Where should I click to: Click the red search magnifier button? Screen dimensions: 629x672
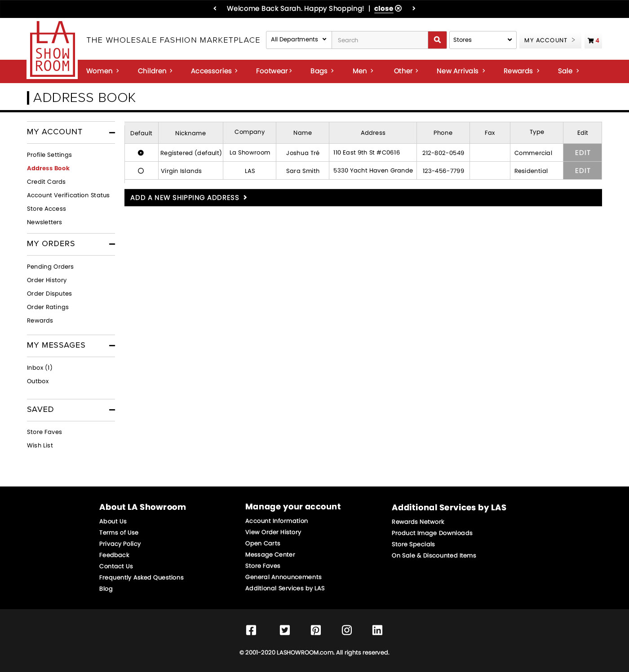pyautogui.click(x=437, y=40)
